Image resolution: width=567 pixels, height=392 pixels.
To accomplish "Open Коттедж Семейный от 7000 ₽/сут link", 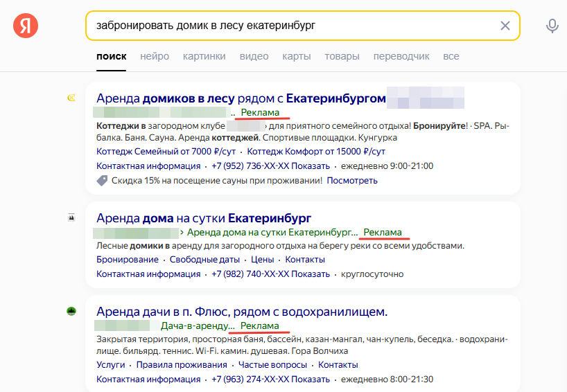I will (166, 152).
